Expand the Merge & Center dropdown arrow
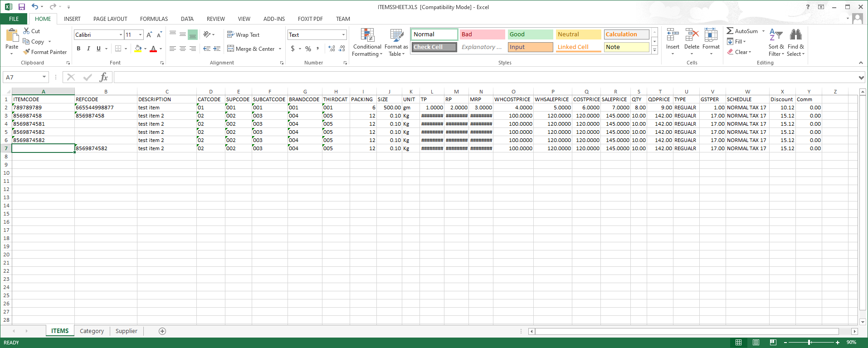This screenshot has height=348, width=868. pos(280,49)
